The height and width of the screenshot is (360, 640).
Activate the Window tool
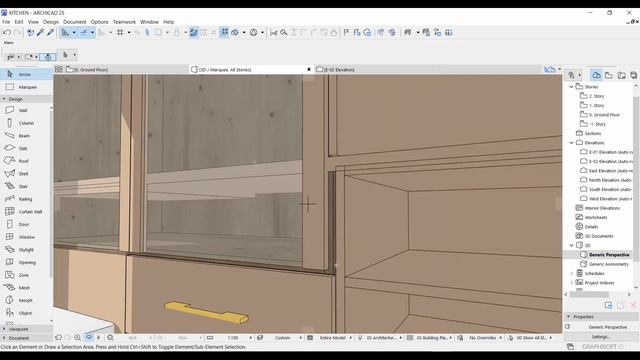point(24,237)
